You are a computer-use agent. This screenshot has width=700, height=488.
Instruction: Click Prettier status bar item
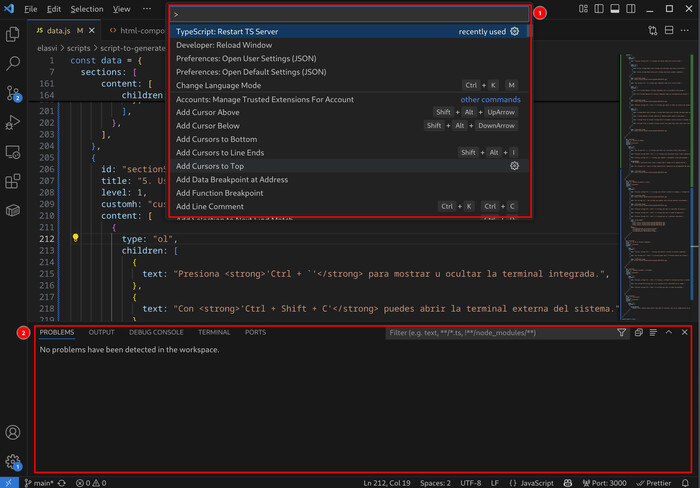point(654,483)
